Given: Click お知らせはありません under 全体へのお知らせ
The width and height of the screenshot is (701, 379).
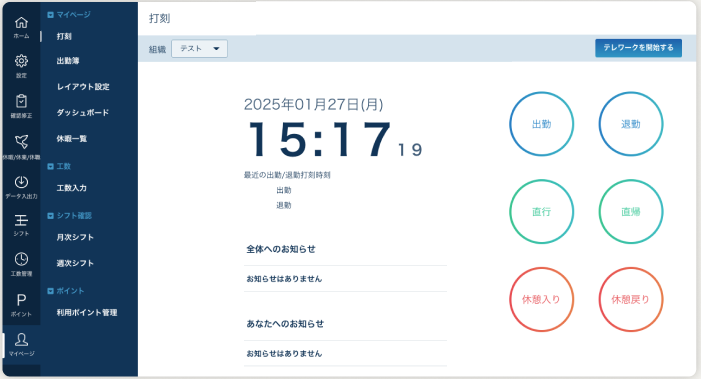Looking at the screenshot, I should click(284, 278).
